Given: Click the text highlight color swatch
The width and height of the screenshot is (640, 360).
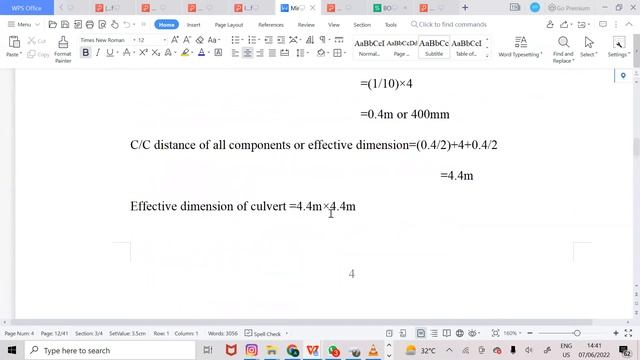Looking at the screenshot, I should [x=185, y=53].
